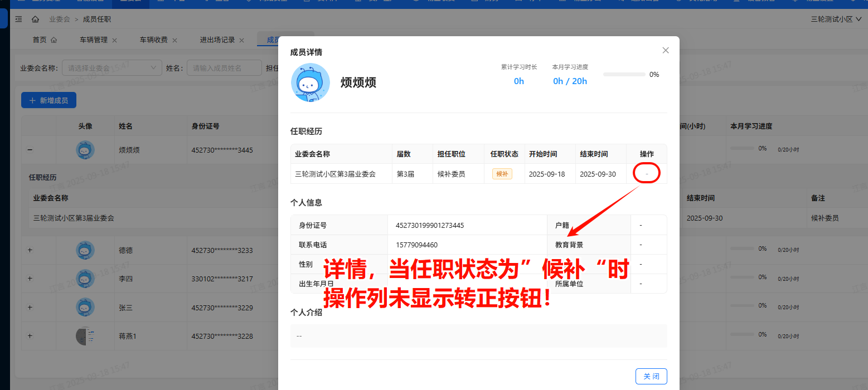Switch to the 车辆管理 tab
Screen dimensions: 868x390
(x=93, y=40)
